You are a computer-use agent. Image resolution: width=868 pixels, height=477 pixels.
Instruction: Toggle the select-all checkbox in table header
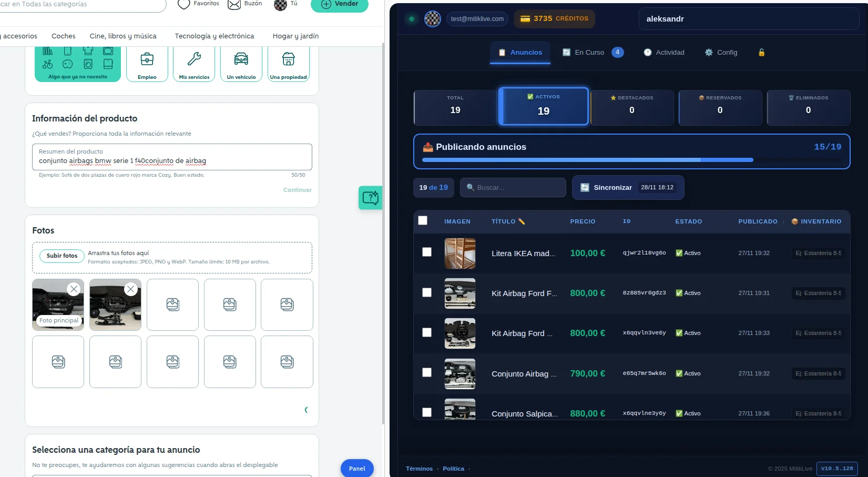pyautogui.click(x=423, y=221)
